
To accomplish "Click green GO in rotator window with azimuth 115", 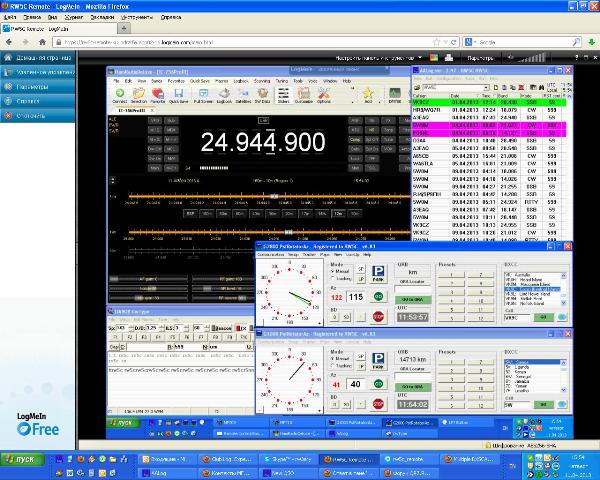I will tap(378, 296).
